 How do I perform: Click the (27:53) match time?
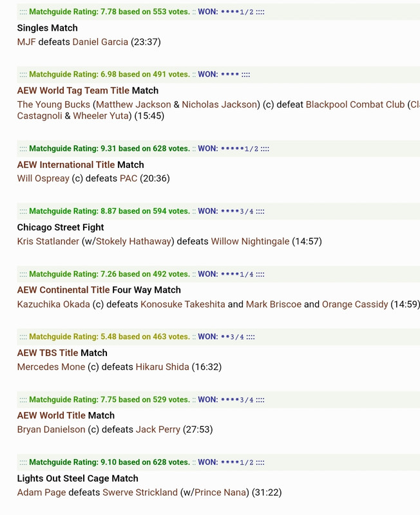(x=198, y=429)
